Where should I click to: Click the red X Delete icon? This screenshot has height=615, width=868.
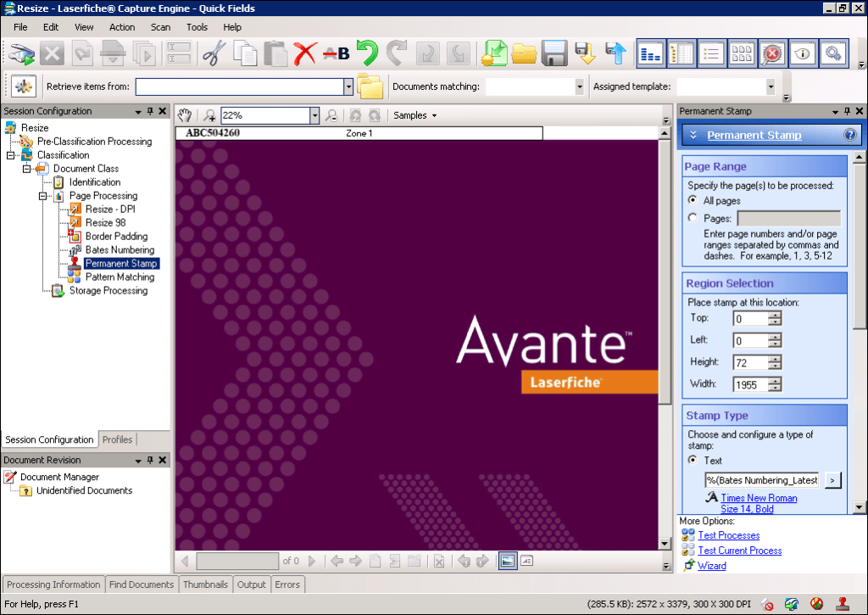click(305, 53)
